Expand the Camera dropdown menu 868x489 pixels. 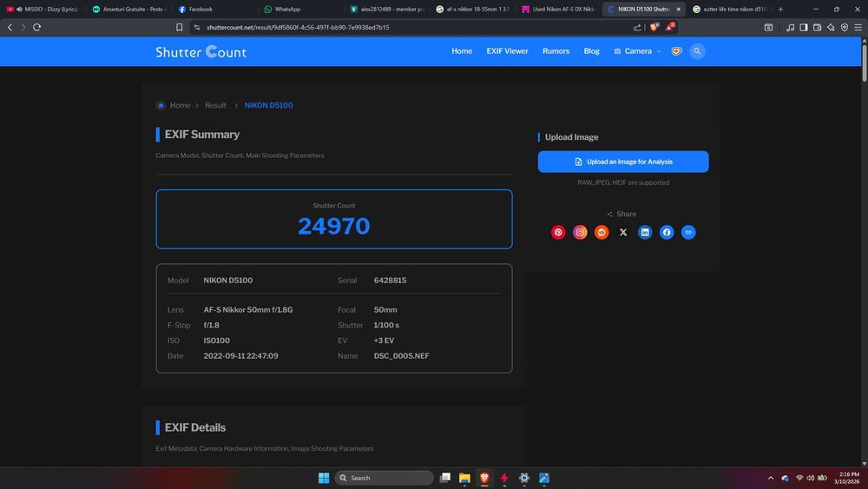point(637,51)
